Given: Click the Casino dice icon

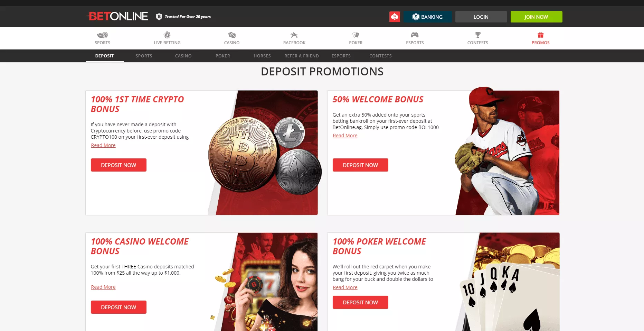Looking at the screenshot, I should (232, 35).
